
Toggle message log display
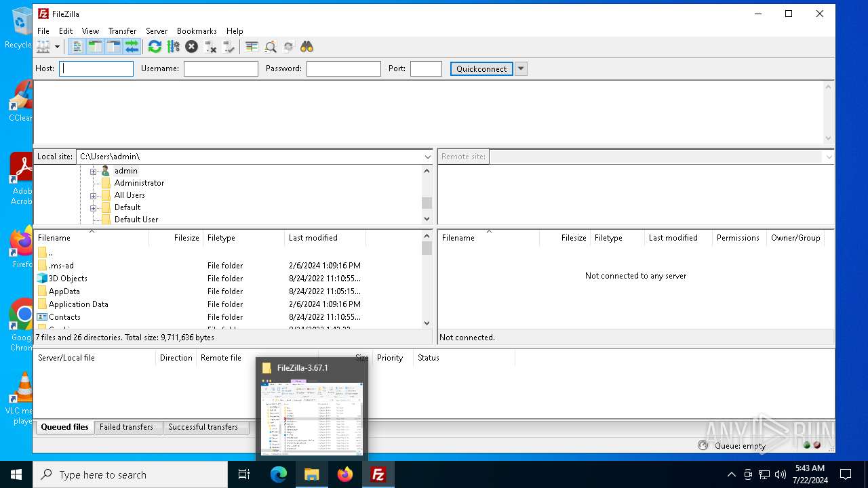(77, 47)
